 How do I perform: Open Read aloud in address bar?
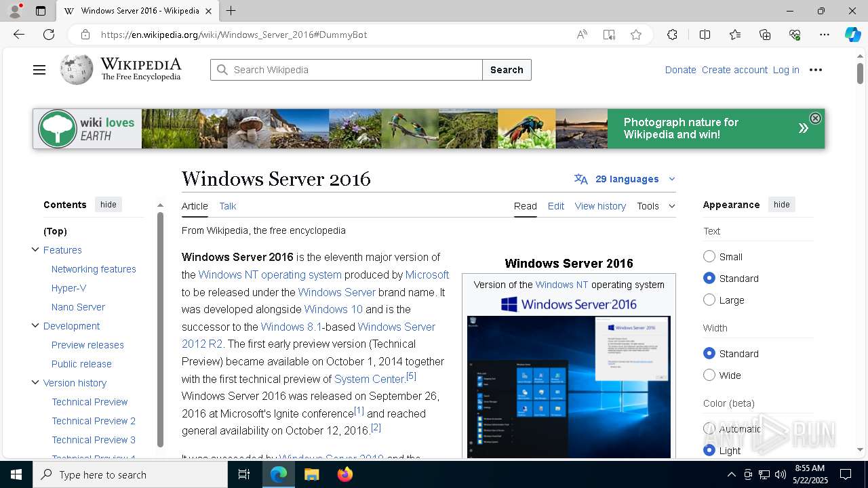582,35
